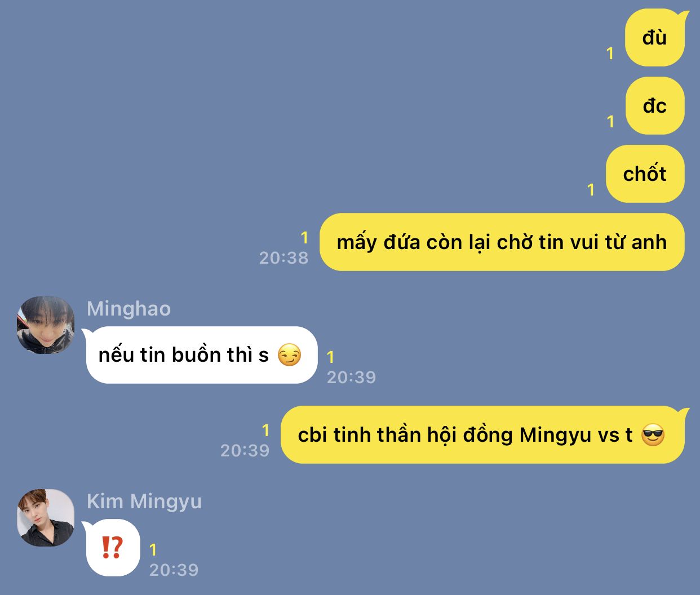Tap unread count beside 'đù' bubble

(610, 54)
